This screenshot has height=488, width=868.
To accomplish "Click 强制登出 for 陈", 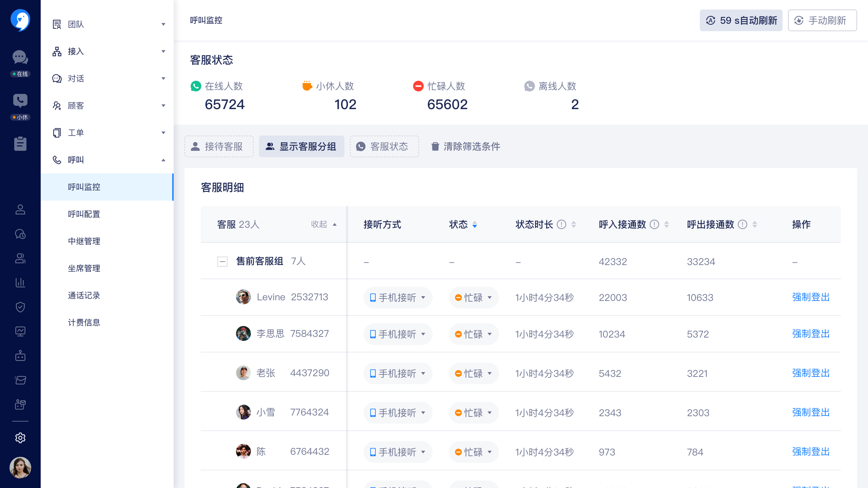I will tap(811, 452).
